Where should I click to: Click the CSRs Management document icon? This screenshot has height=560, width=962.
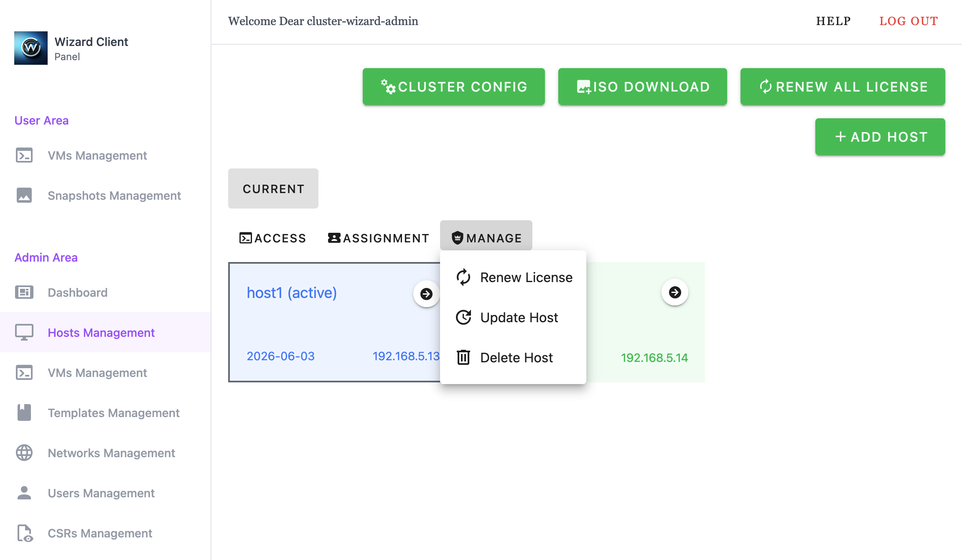coord(24,533)
